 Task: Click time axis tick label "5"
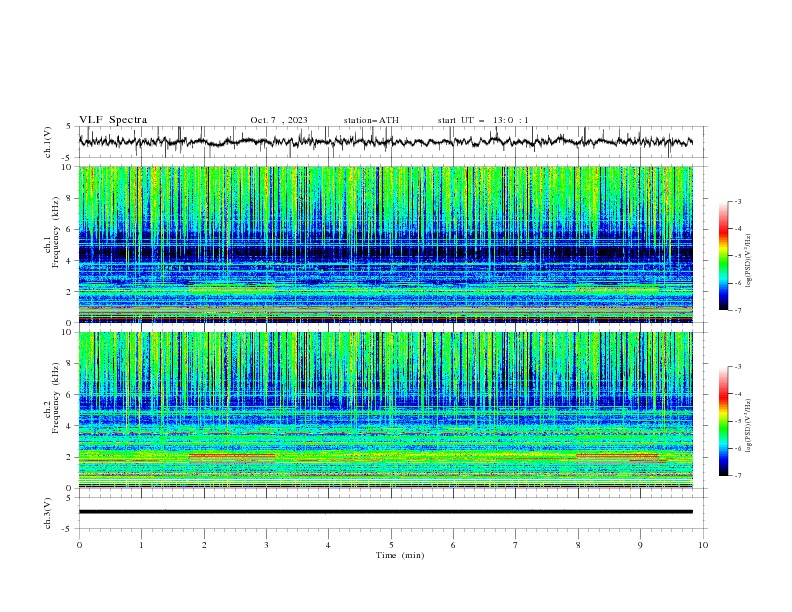(x=391, y=545)
